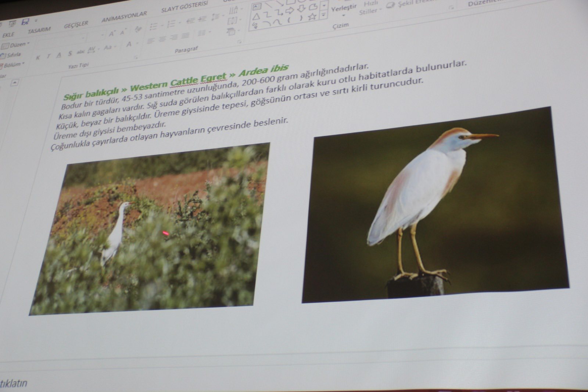This screenshot has width=588, height=392.
Task: Open the Yazı Tipi dialog launcher
Action: [x=136, y=58]
